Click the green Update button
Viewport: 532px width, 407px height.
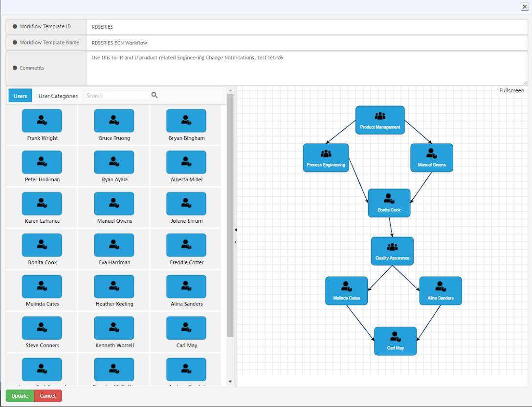point(20,396)
